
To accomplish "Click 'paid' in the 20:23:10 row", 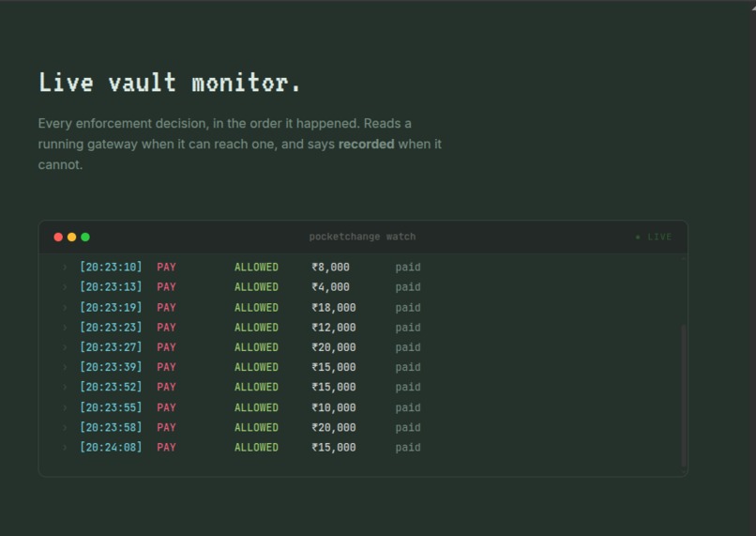I will (x=408, y=268).
